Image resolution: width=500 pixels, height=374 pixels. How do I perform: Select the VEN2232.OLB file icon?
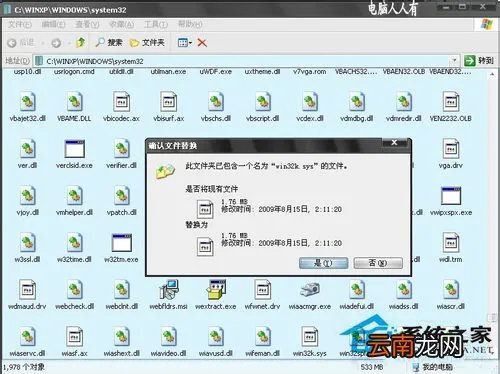(x=451, y=102)
